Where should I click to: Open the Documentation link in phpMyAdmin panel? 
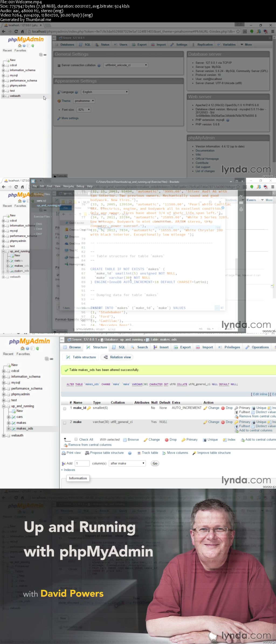click(205, 151)
